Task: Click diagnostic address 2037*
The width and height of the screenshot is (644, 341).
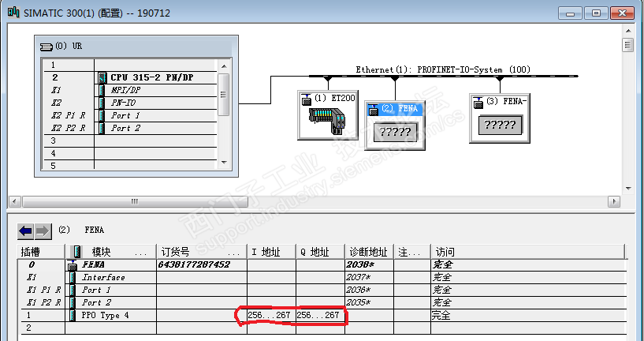Action: [359, 278]
